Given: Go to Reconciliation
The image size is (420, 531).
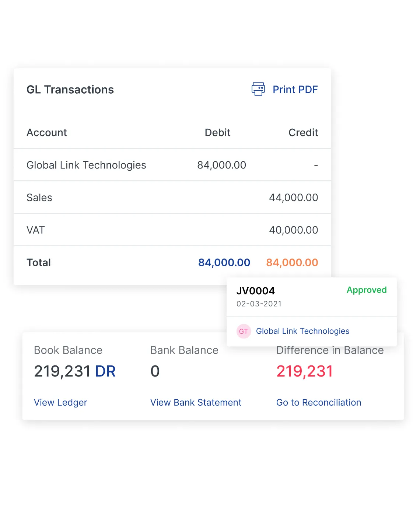Looking at the screenshot, I should point(318,402).
